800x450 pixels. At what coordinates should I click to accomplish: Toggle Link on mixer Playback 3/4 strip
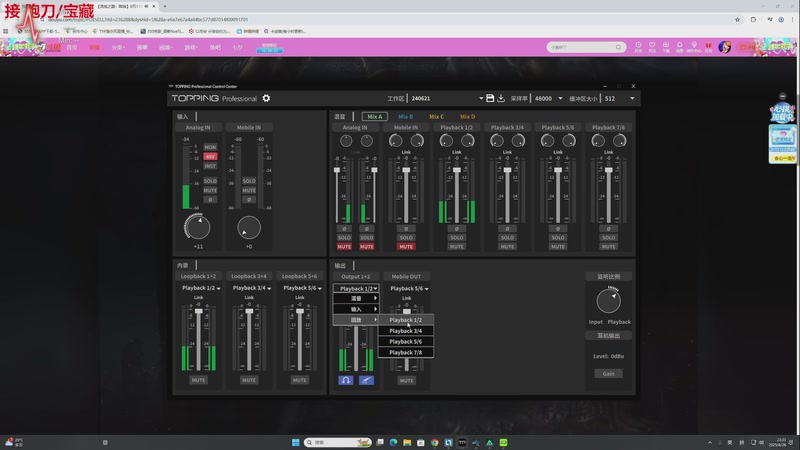tap(507, 152)
